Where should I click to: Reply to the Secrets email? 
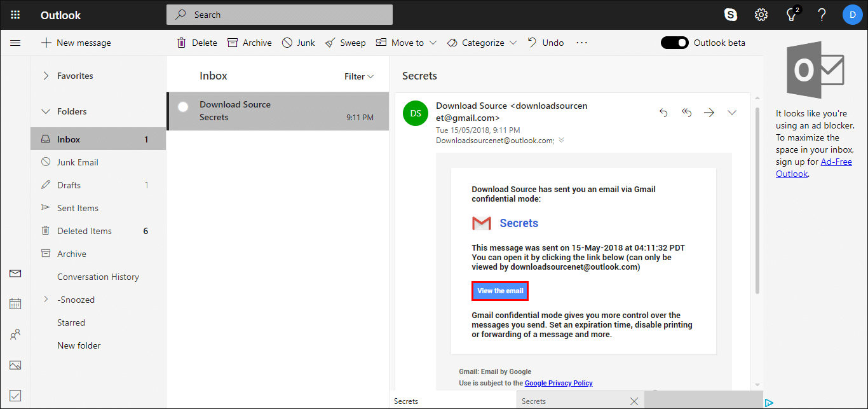point(663,113)
